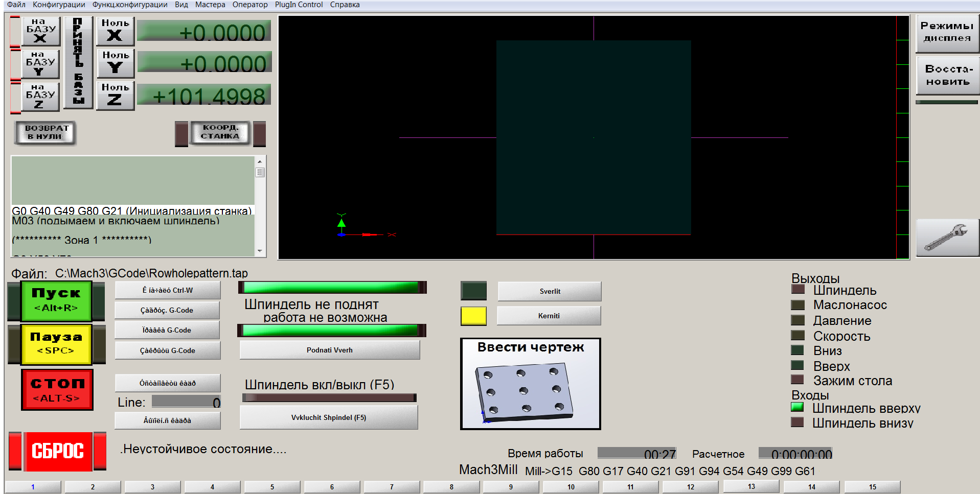Open the Конфигурации menu
The width and height of the screenshot is (980, 494).
59,5
